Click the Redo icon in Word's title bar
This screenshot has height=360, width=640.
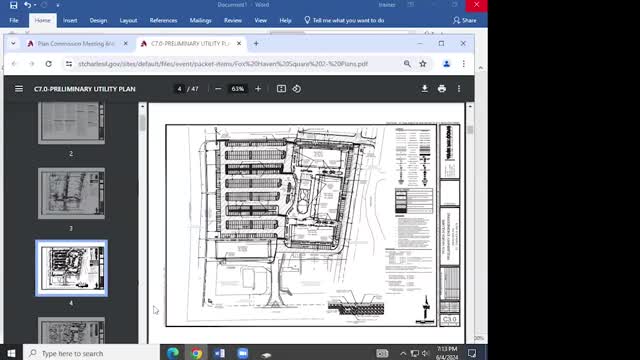(x=44, y=5)
